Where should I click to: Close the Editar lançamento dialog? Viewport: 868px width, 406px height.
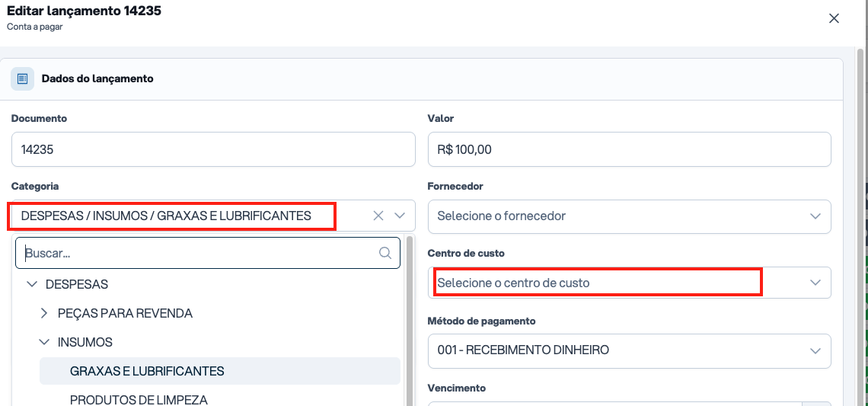point(834,18)
